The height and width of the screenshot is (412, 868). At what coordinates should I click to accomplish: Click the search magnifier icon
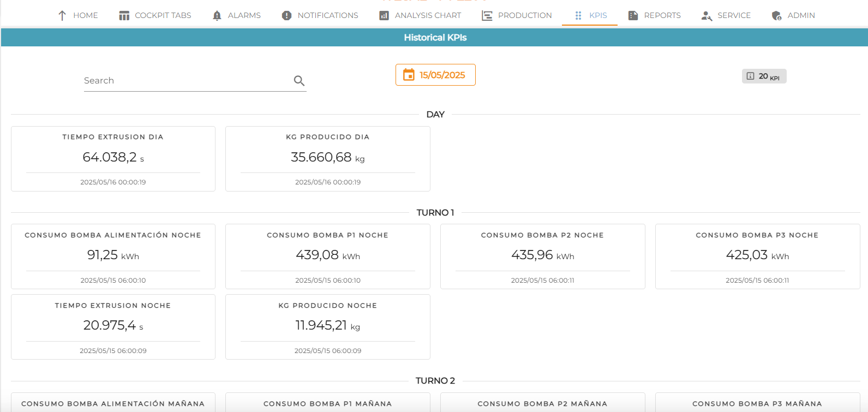(x=299, y=81)
